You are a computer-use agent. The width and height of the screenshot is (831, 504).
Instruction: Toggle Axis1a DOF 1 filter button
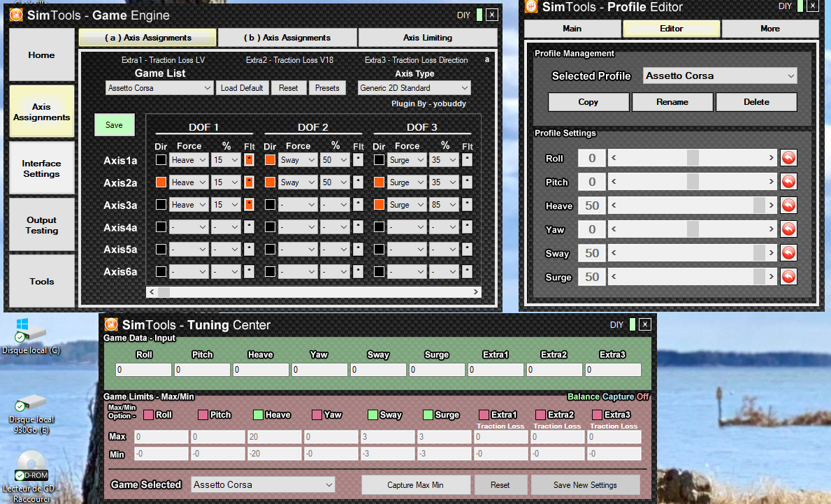click(249, 159)
